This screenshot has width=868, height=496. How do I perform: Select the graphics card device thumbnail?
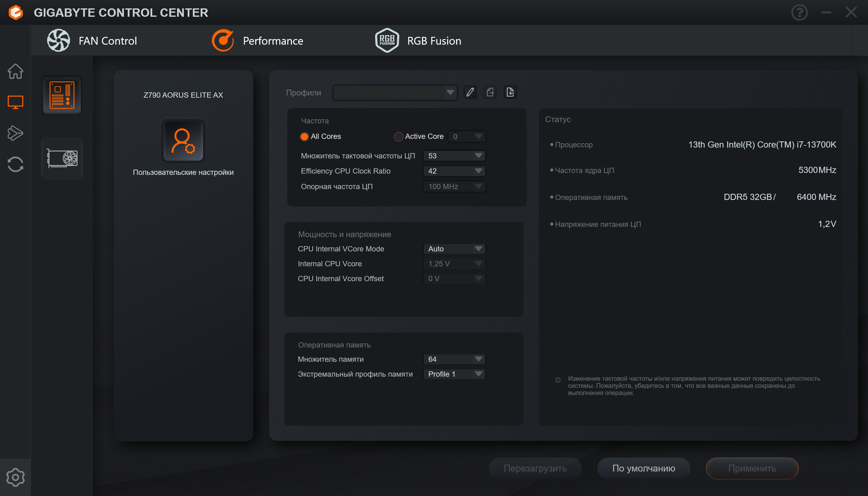(x=62, y=158)
